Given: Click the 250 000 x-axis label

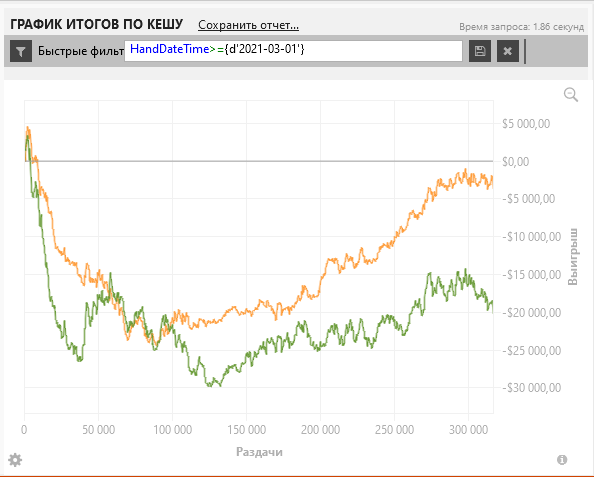Looking at the screenshot, I should tap(394, 430).
